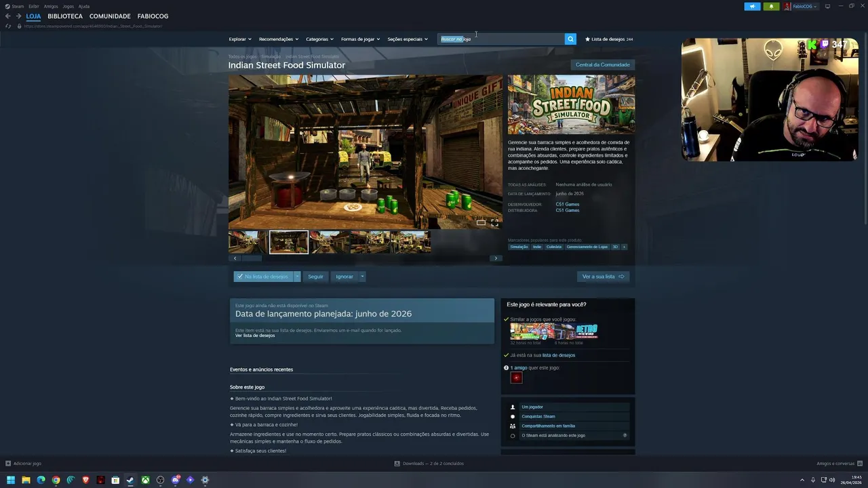
Task: Select the Gerenciamento de Lojas tag
Action: point(587,247)
